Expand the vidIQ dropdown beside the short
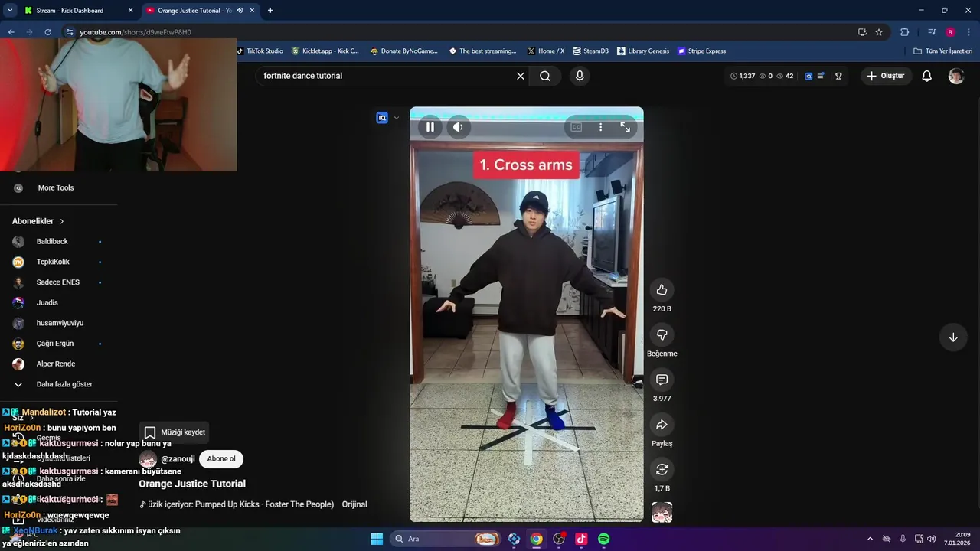 pos(396,118)
